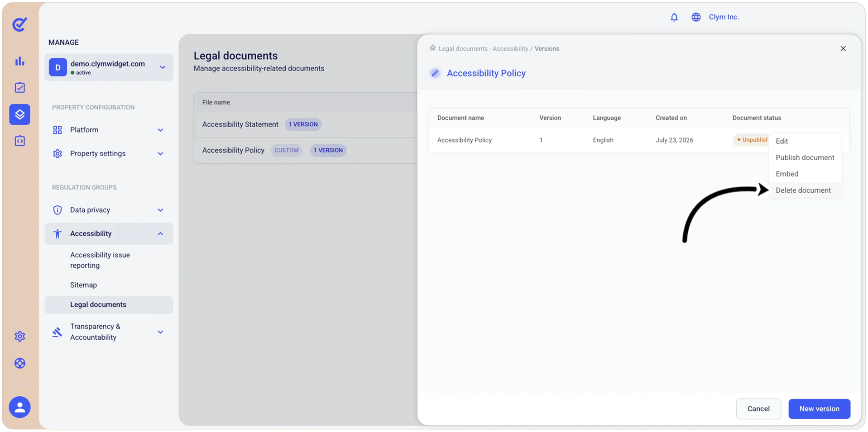Choose Embed from the context menu
868x432 pixels.
pyautogui.click(x=805, y=174)
